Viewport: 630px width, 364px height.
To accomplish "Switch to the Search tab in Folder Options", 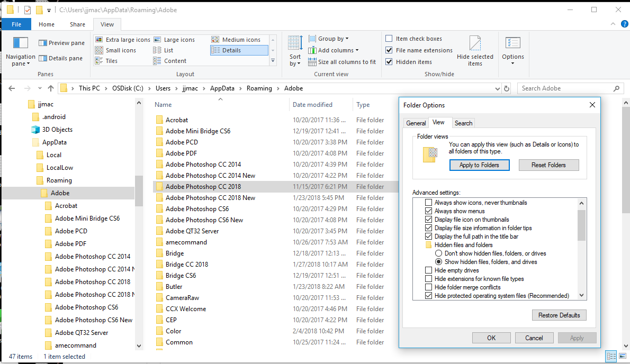I will click(463, 123).
